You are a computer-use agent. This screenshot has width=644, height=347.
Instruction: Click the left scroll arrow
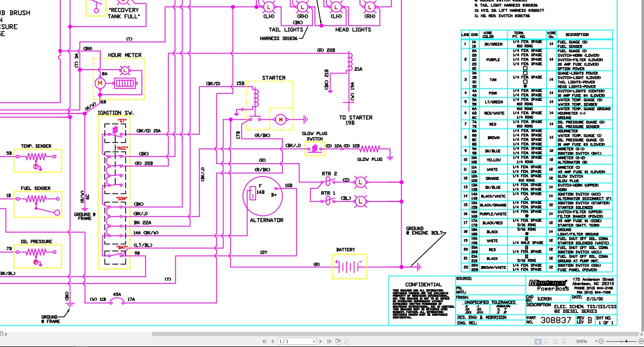(x=6, y=334)
